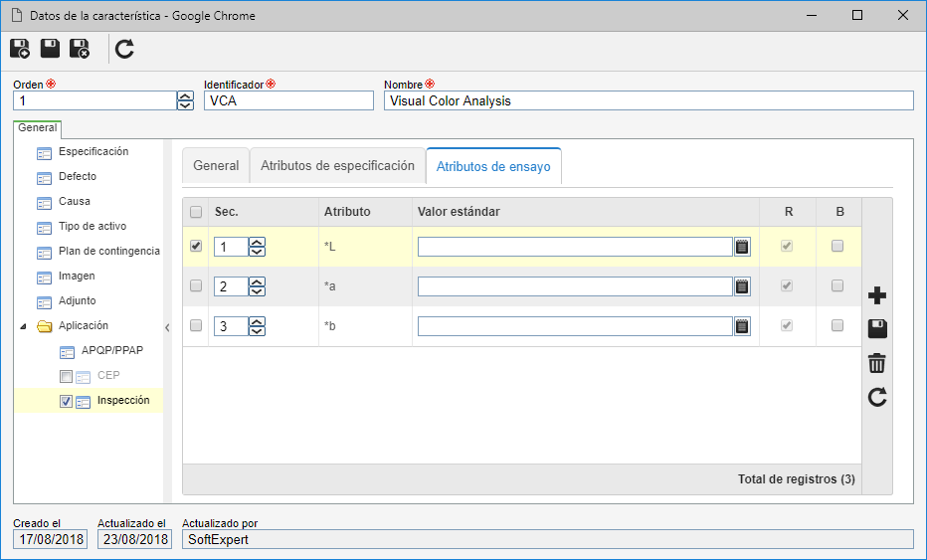Screen dimensions: 927x560
Task: Collapse the left navigation panel arrow
Action: tap(167, 327)
